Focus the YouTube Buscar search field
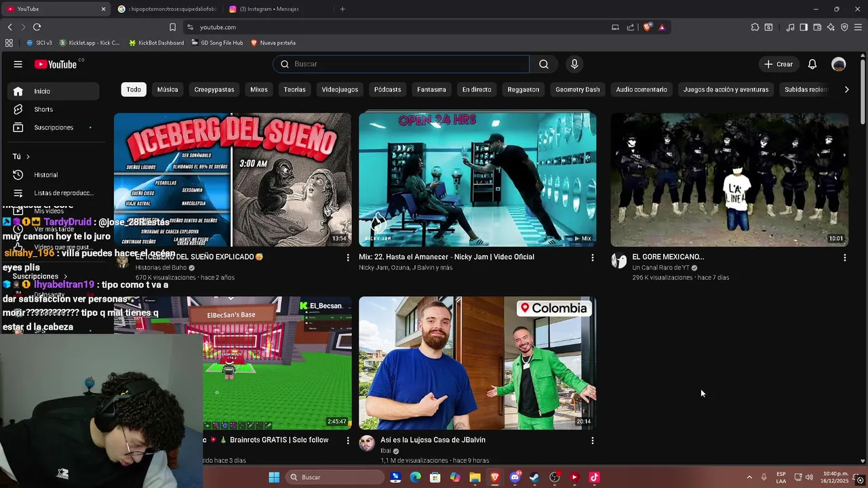This screenshot has width=868, height=488. click(401, 64)
